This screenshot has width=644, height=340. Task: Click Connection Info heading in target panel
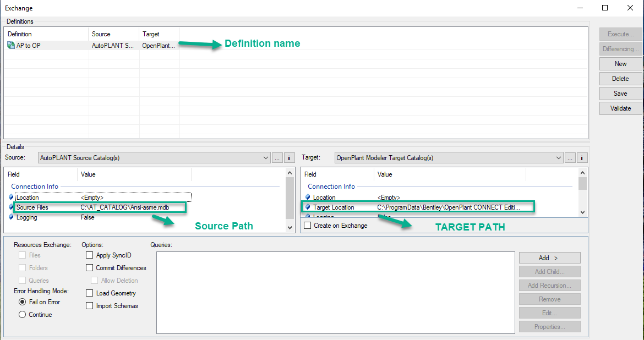point(331,187)
